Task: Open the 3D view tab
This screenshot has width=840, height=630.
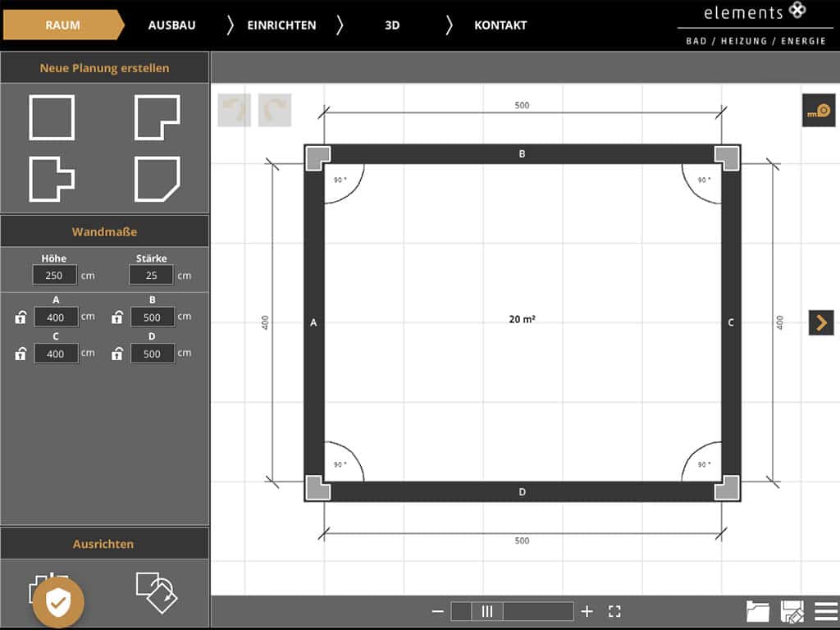Action: [392, 25]
